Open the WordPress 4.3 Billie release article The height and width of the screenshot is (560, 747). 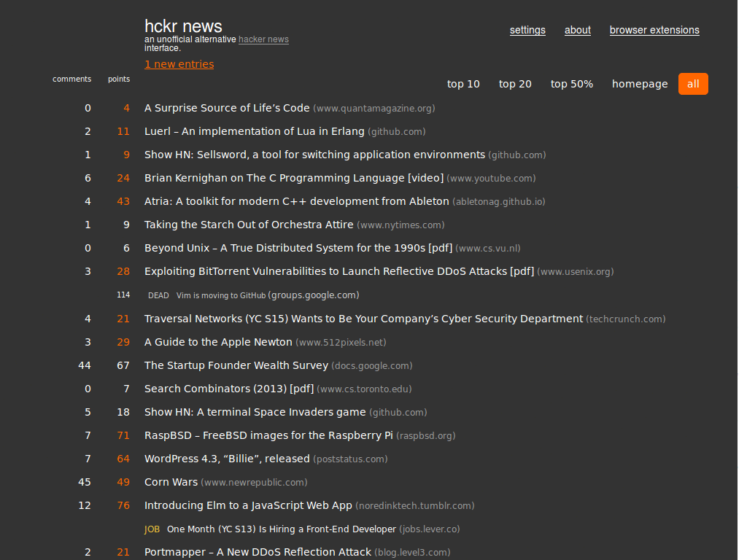coord(225,459)
